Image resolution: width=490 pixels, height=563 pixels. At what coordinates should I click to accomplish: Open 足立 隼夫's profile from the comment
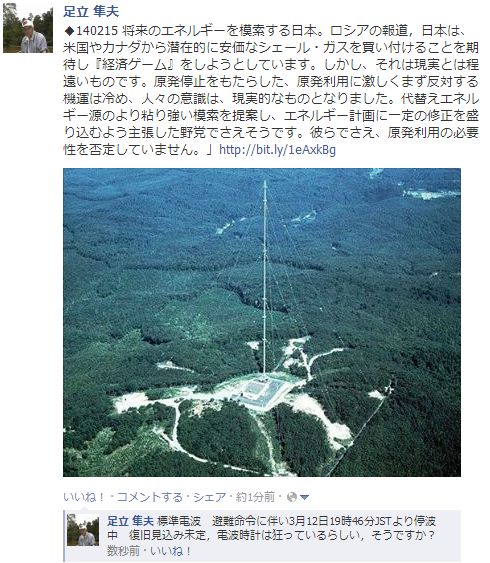coord(130,521)
